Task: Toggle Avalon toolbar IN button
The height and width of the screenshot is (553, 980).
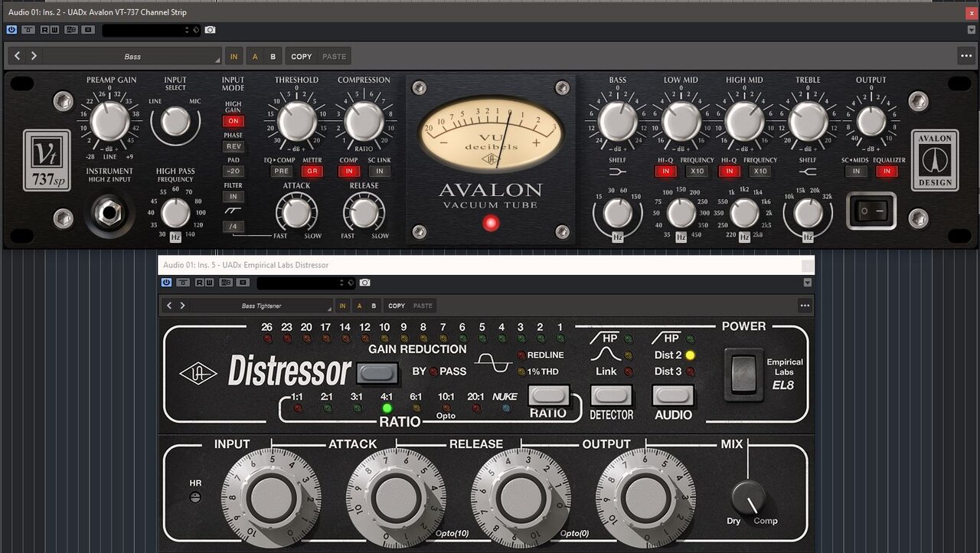Action: (234, 56)
